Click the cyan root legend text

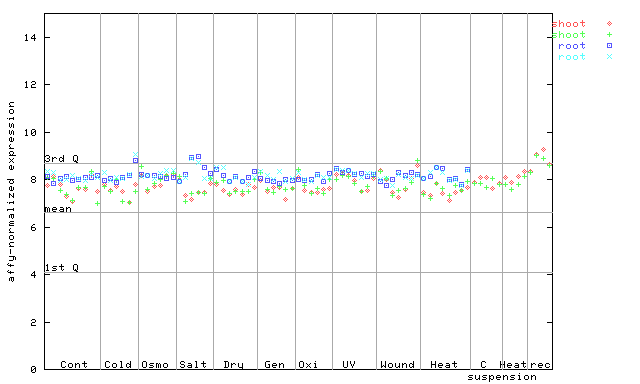click(572, 57)
